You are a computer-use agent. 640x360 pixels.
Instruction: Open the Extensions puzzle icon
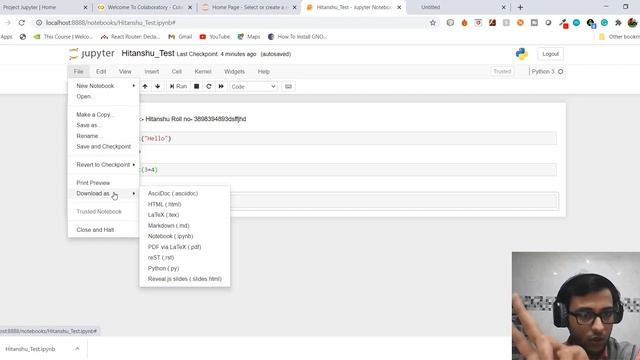click(x=618, y=23)
